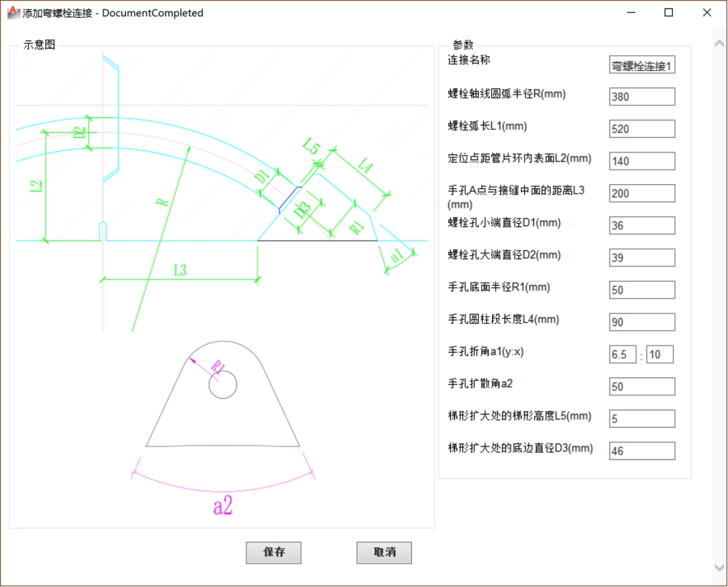Click the 手孔底面半径R1 field with 50
Image resolution: width=728 pixels, height=587 pixels.
(x=642, y=289)
